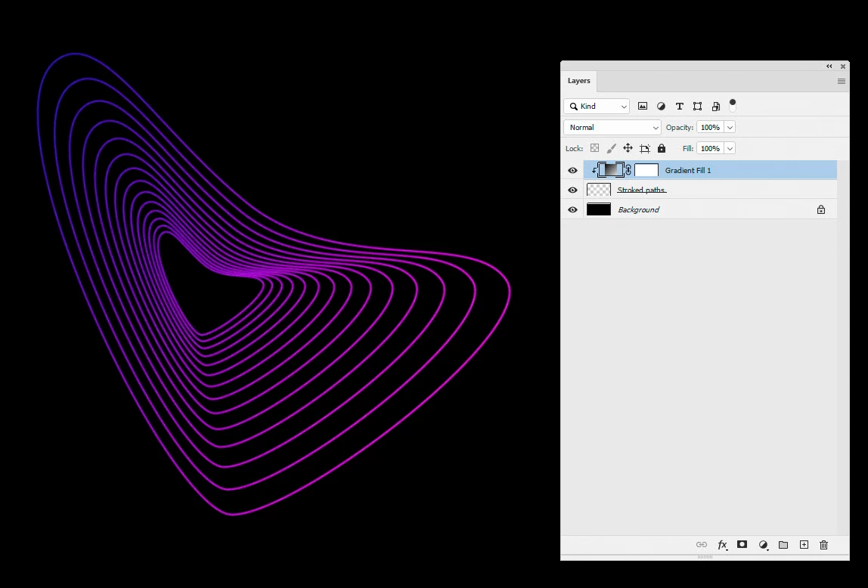868x588 pixels.
Task: Open the Opacity slider arrow
Action: click(730, 127)
